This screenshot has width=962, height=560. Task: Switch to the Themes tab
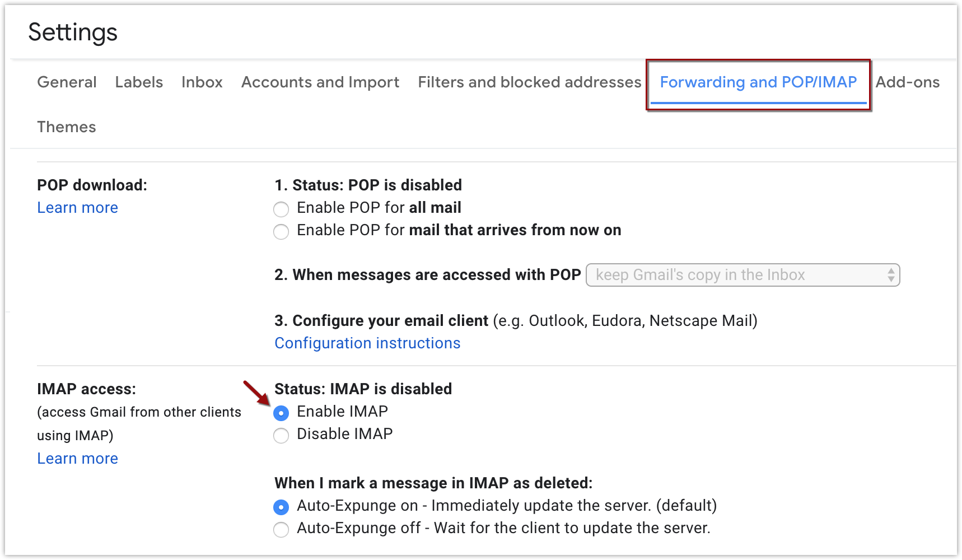coord(67,127)
